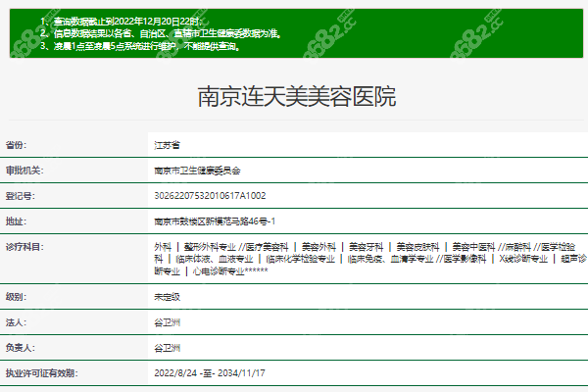The width and height of the screenshot is (588, 392).
Task: Select 谷卫洲 in the 负责人 row
Action: (x=167, y=348)
